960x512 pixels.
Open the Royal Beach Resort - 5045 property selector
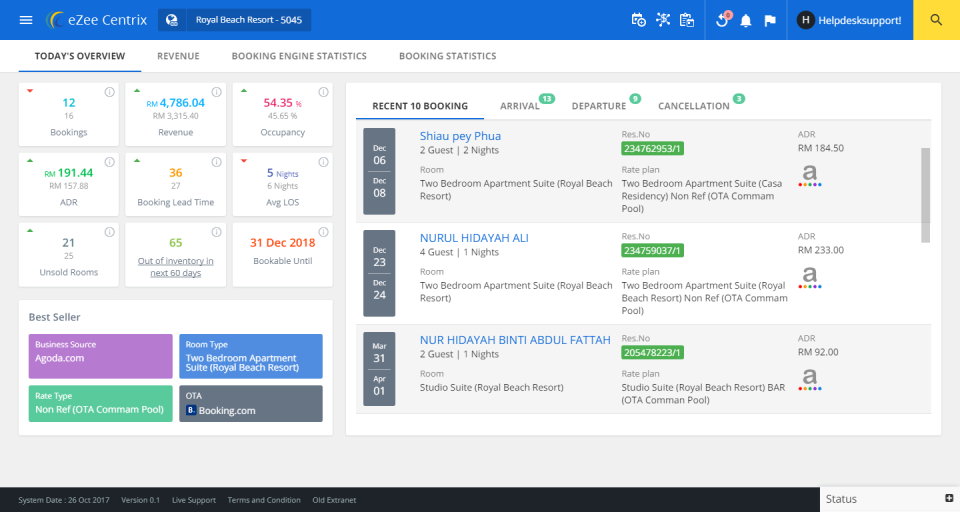249,20
